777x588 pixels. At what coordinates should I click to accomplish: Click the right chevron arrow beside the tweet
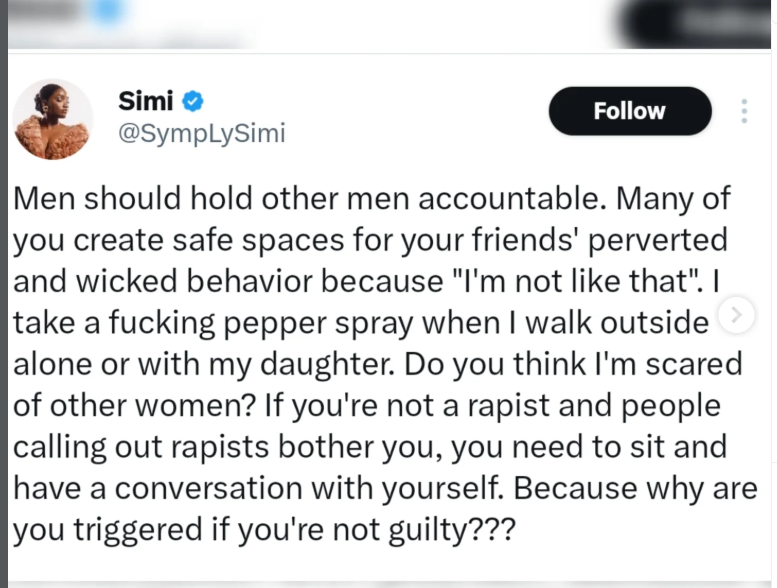point(737,315)
